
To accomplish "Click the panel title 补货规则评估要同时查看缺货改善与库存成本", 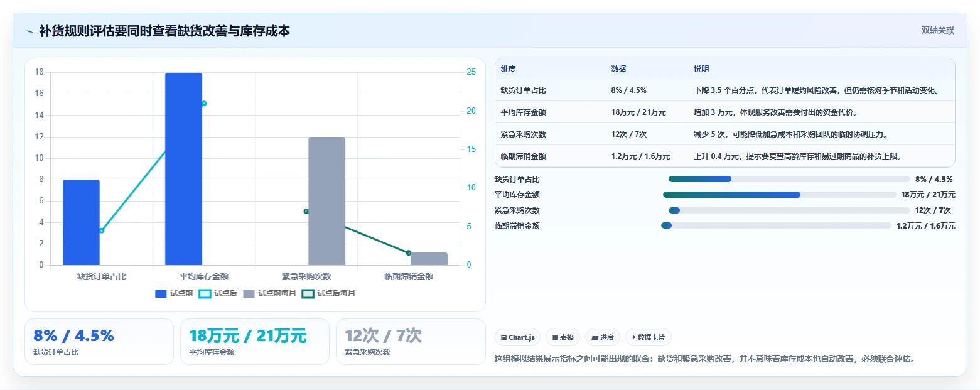I will tap(164, 31).
